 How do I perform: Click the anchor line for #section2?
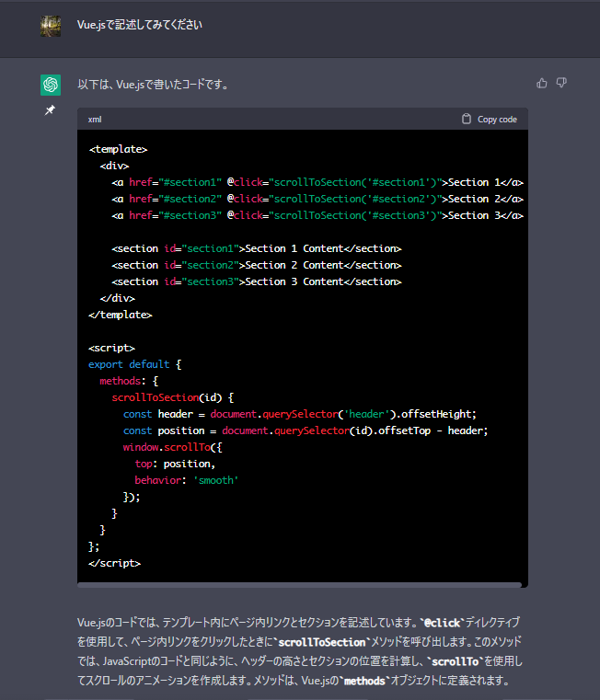317,199
